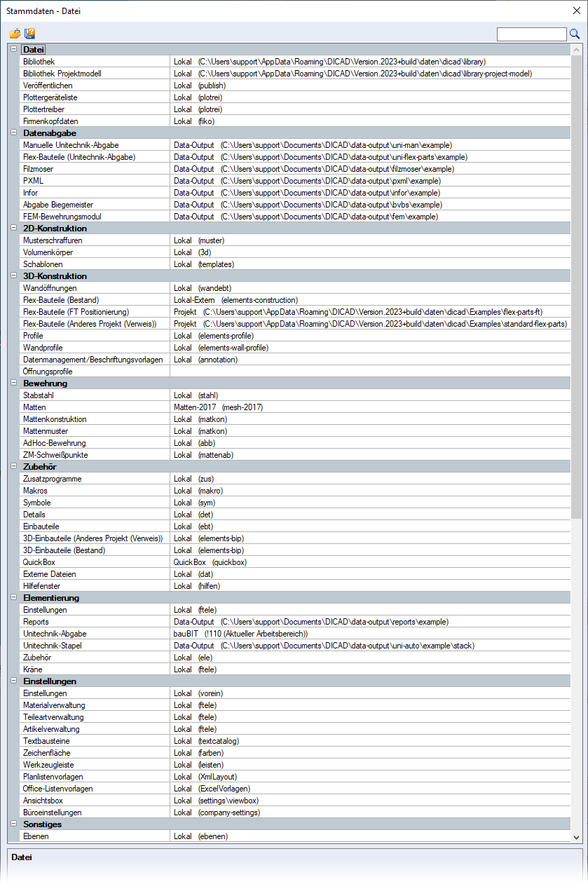Image resolution: width=588 pixels, height=884 pixels.
Task: Collapse the 3D-Konstruktion category
Action: coord(13,276)
